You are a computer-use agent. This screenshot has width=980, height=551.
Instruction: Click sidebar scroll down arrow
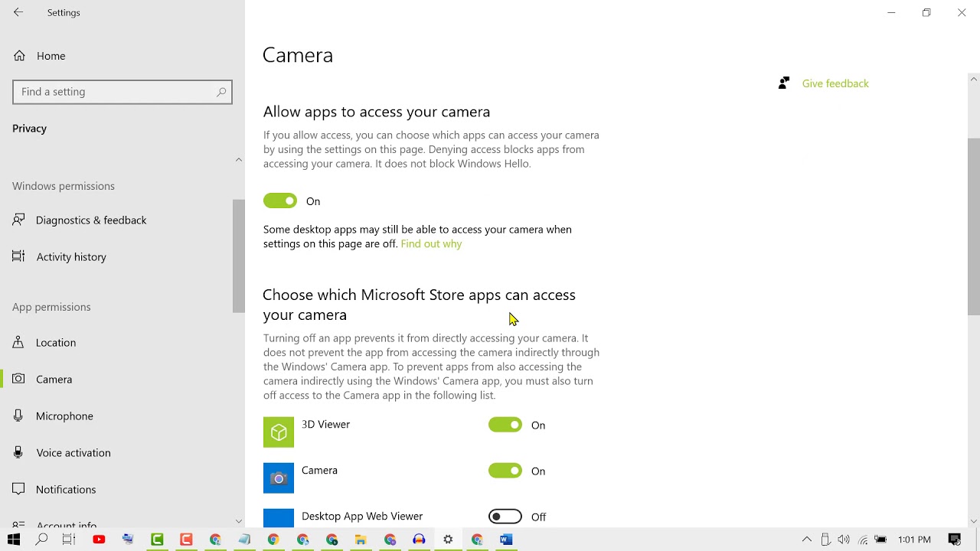[239, 521]
